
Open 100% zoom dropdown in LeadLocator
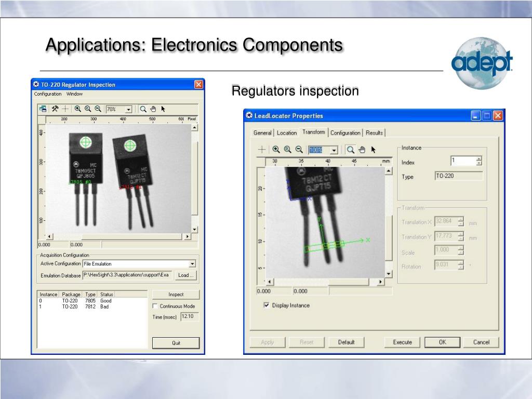pyautogui.click(x=334, y=150)
